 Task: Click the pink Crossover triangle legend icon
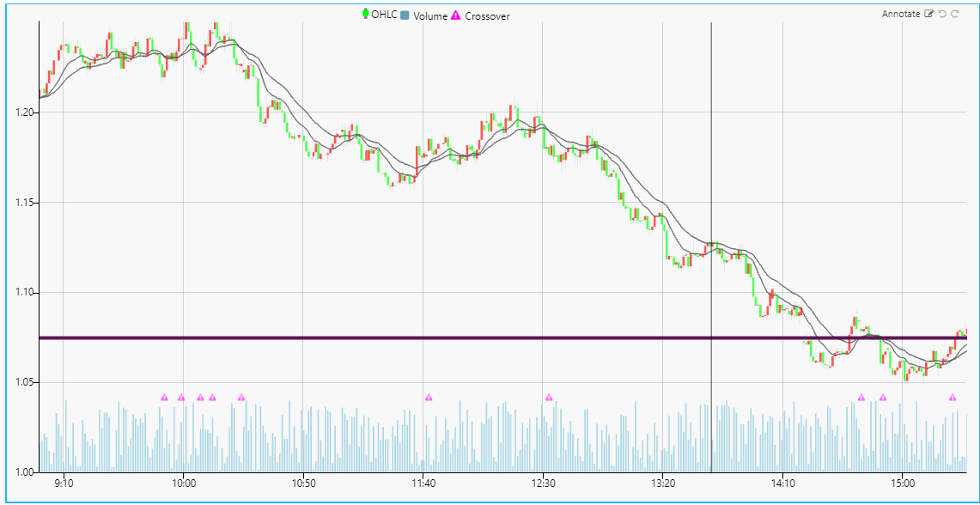456,15
